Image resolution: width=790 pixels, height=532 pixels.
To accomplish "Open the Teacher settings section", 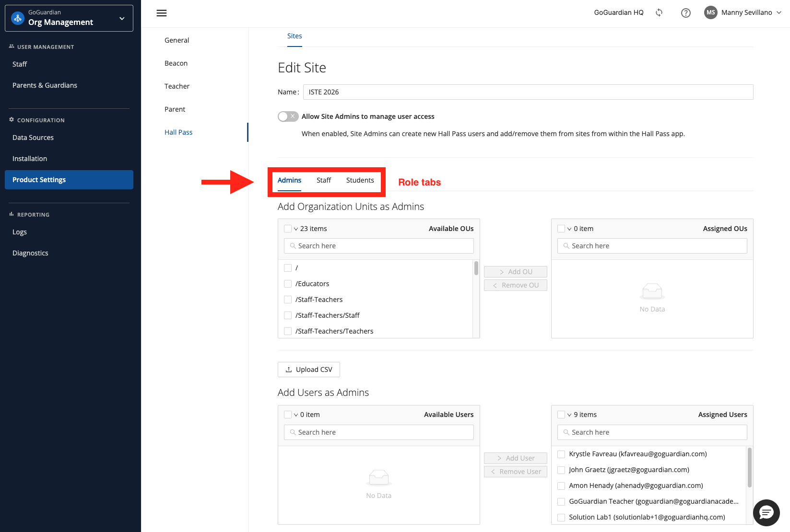I will [x=177, y=86].
